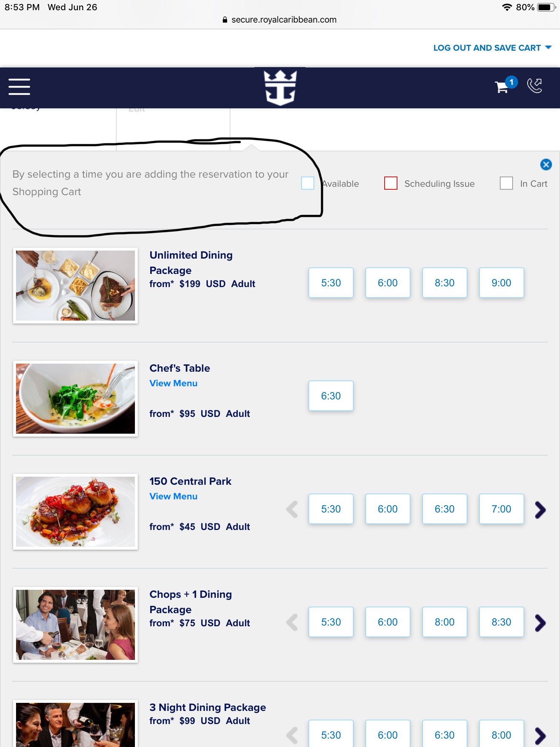Click the Available legend checkbox
Viewport: 560px width, 747px height.
[x=308, y=183]
